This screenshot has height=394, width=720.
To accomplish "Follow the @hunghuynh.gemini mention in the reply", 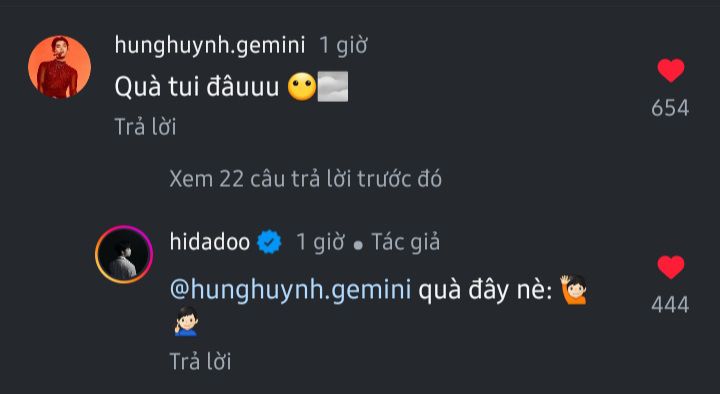I will point(290,290).
